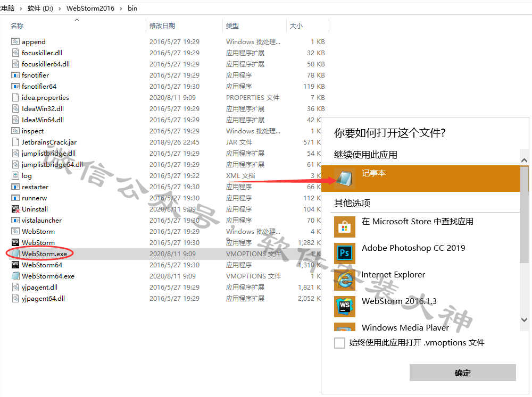
Task: Sort files by 大小 column header
Action: [296, 26]
